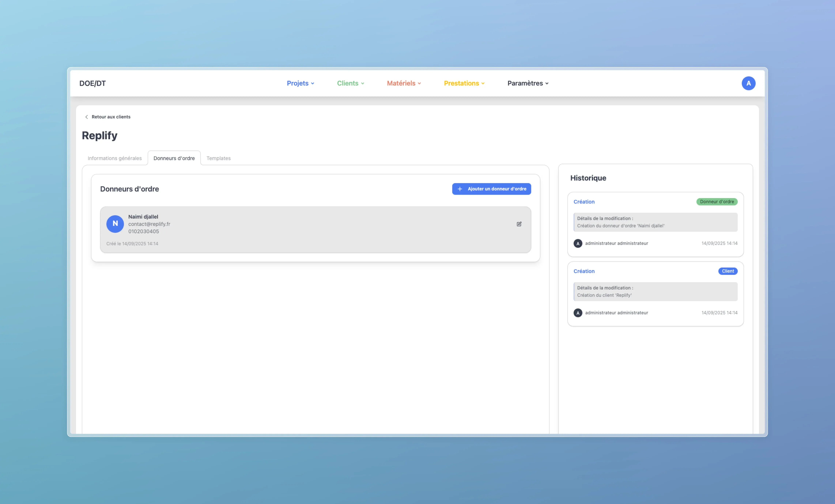The width and height of the screenshot is (835, 504).
Task: Go back via Retour aux clients link
Action: pos(111,117)
